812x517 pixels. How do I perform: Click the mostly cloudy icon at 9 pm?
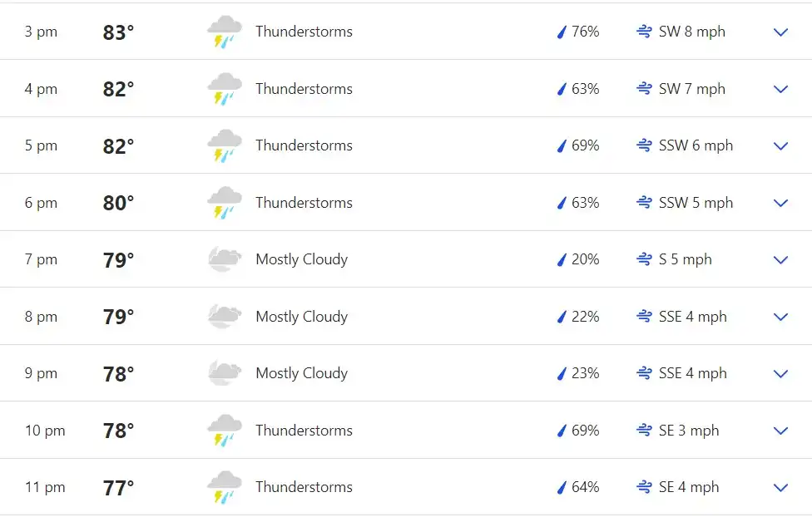pyautogui.click(x=225, y=373)
